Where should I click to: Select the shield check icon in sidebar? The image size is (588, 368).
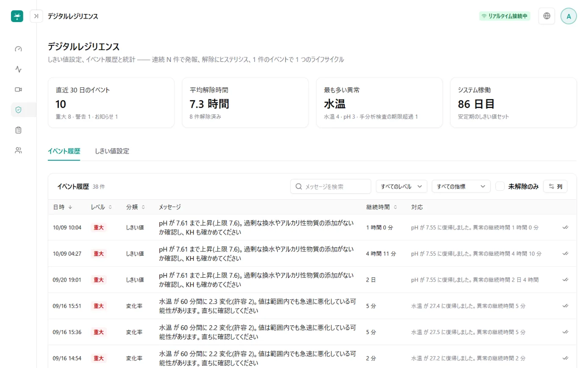click(x=18, y=110)
